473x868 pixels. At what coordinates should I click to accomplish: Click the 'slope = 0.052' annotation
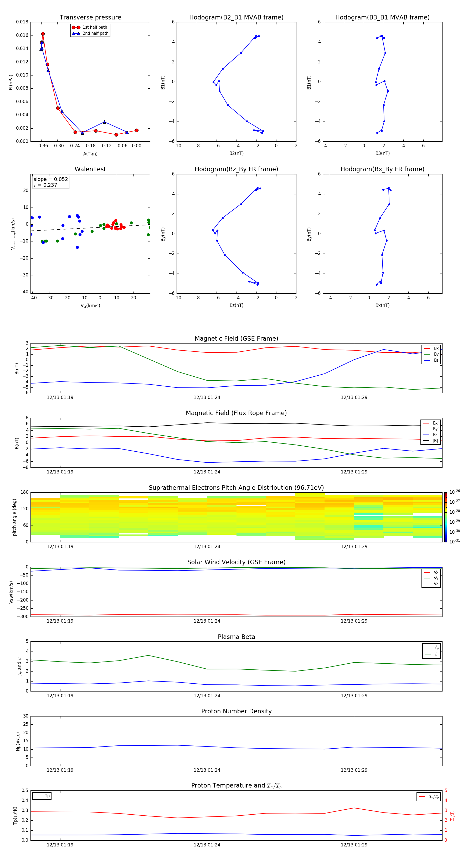pos(50,179)
